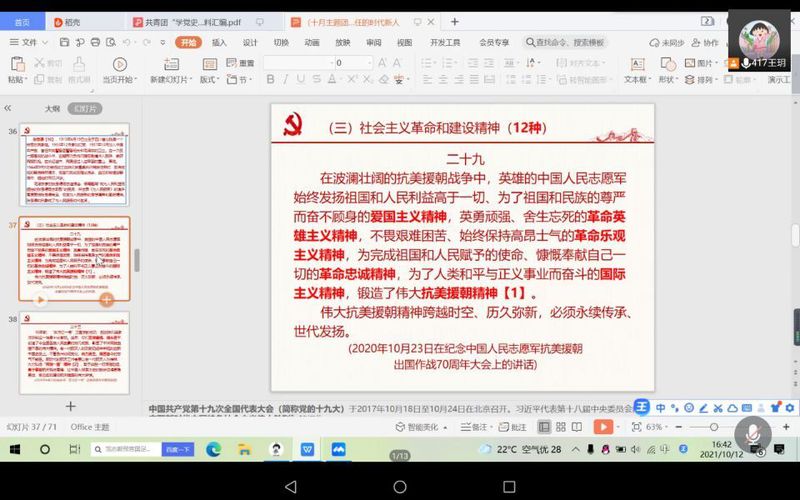Viewport: 800px width, 500px height.
Task: Collapse the slide panel with double-chevron
Action: [8, 108]
